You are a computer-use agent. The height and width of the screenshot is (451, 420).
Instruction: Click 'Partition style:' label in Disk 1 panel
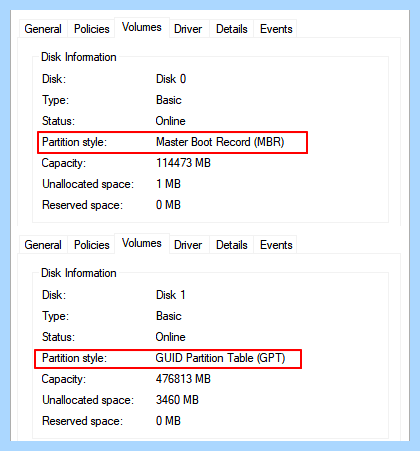point(74,358)
